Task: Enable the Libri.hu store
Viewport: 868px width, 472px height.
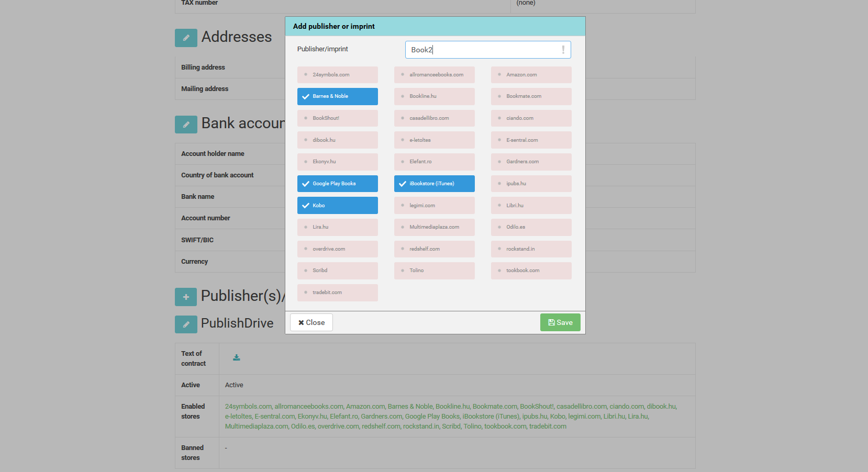Action: 531,206
